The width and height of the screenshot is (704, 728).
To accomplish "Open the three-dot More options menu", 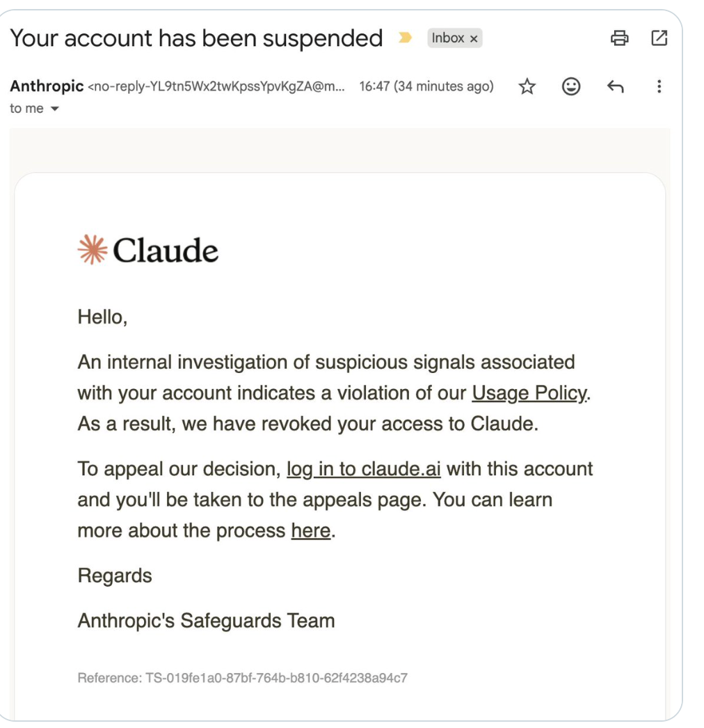I will pos(659,86).
